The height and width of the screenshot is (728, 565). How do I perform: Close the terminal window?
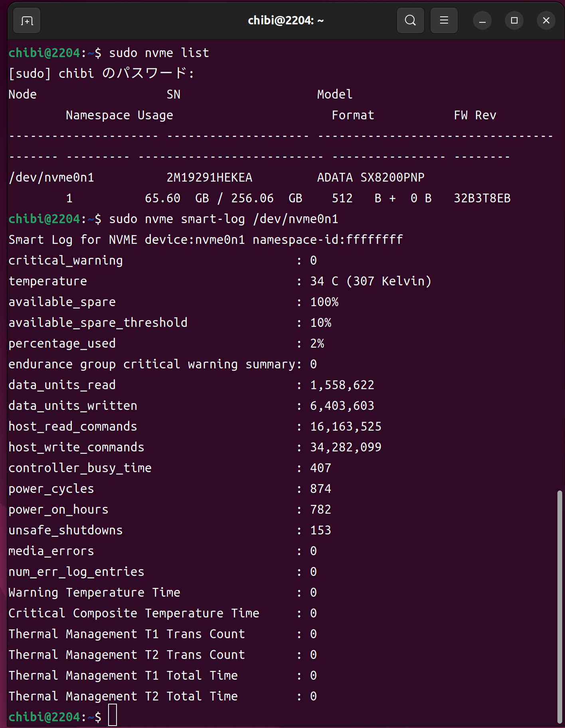click(x=546, y=20)
